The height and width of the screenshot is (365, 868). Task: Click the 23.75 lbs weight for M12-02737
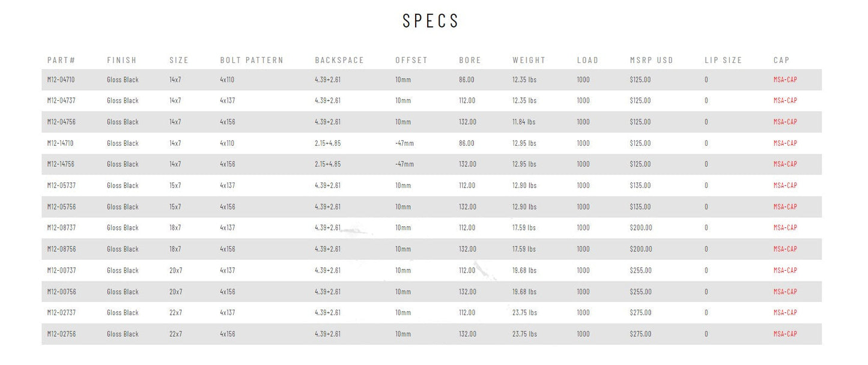click(524, 313)
